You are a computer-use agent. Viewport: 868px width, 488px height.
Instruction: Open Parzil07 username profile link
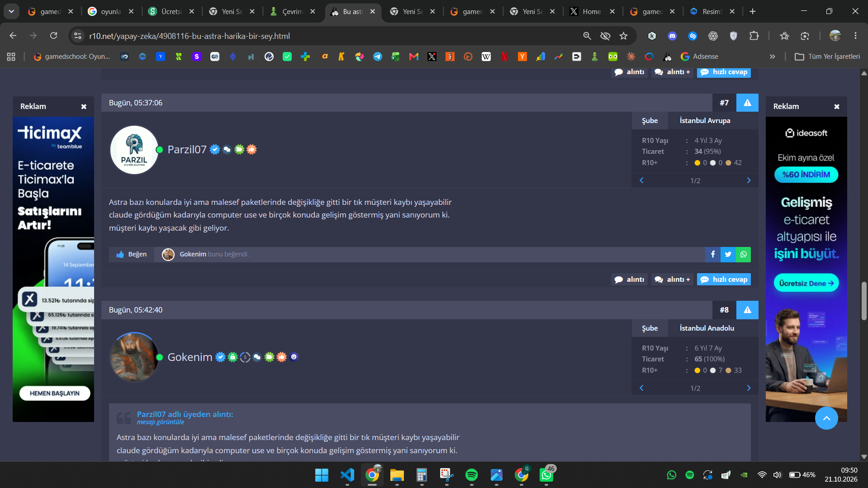click(x=187, y=150)
